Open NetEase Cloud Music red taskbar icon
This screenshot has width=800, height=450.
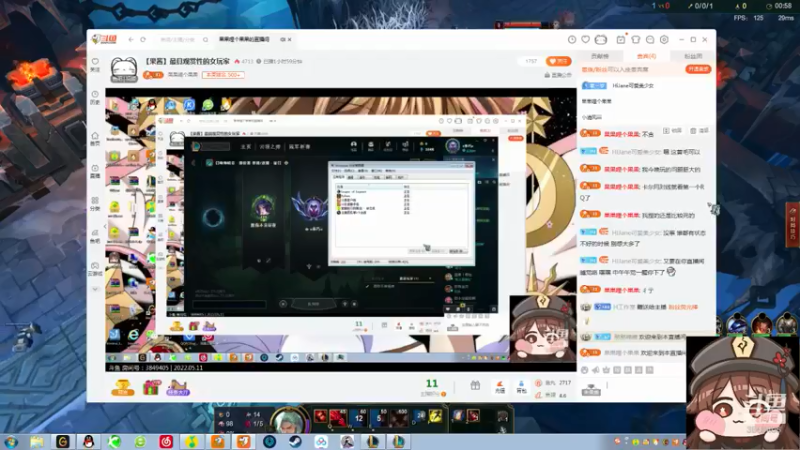[x=166, y=441]
